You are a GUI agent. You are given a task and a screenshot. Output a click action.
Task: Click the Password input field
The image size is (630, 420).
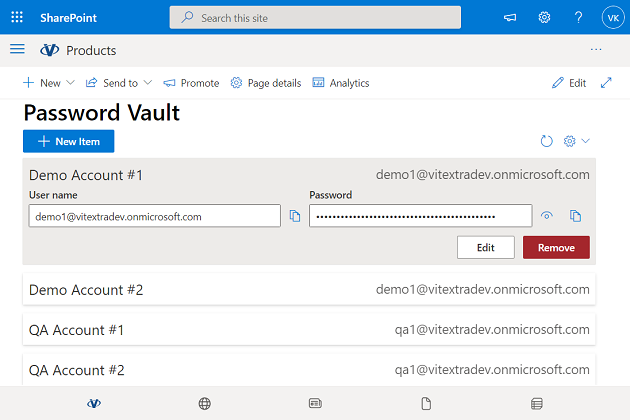(421, 216)
